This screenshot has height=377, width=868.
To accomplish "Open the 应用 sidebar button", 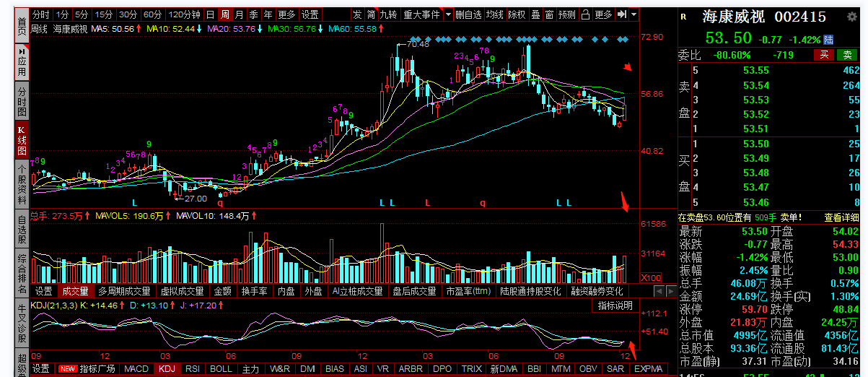I will coord(22,62).
